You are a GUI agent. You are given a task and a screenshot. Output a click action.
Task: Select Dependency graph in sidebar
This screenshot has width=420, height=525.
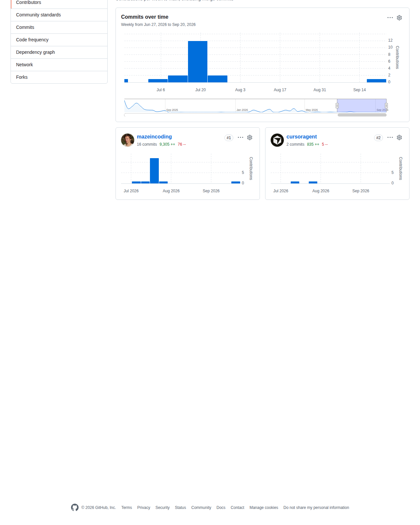pyautogui.click(x=59, y=52)
